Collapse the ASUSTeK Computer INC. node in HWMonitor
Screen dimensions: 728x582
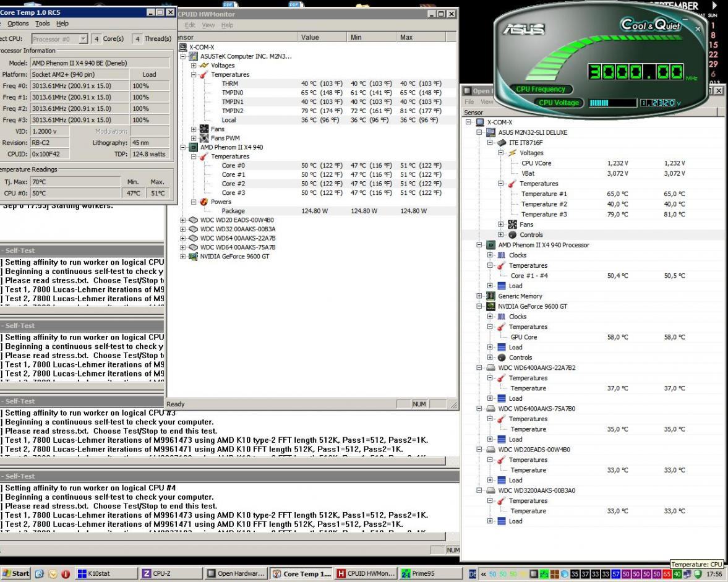point(183,56)
